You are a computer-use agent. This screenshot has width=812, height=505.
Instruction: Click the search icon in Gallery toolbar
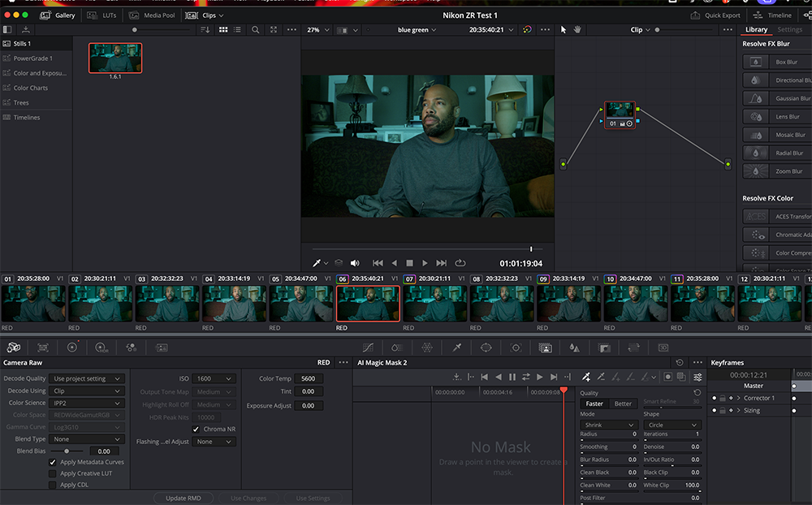pos(255,30)
